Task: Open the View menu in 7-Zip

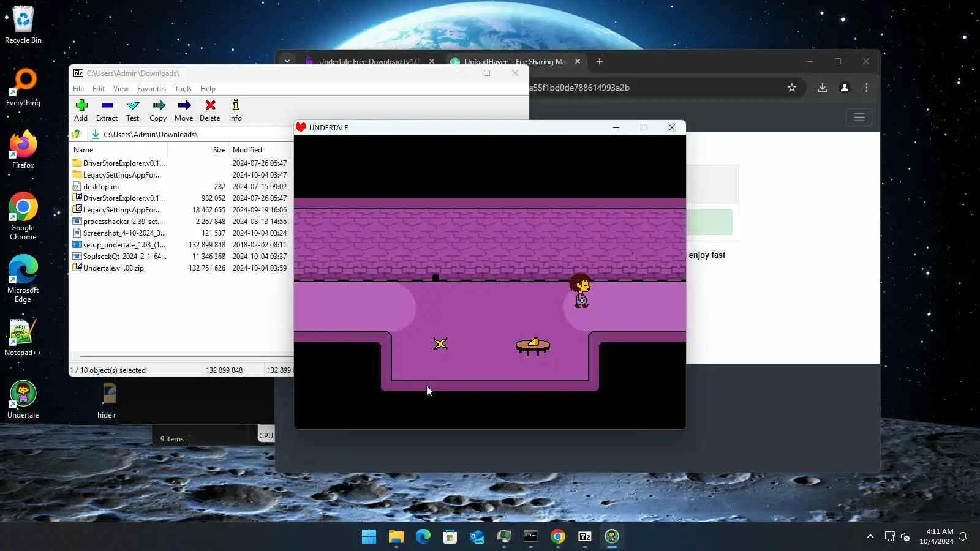Action: (x=121, y=89)
